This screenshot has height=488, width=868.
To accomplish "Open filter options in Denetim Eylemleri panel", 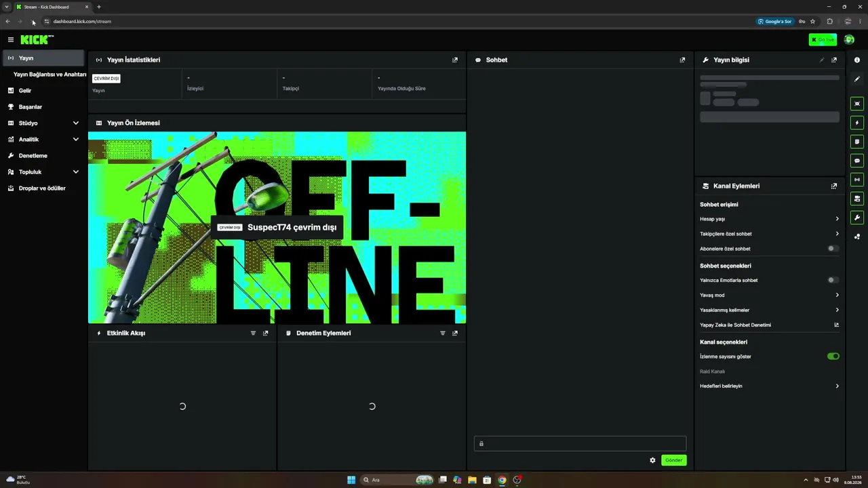I will coord(443,333).
